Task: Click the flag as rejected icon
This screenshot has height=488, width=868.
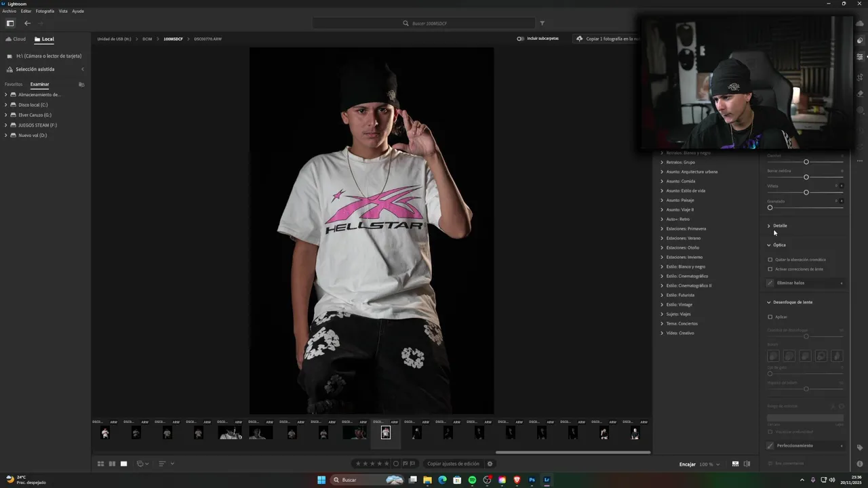Action: (413, 464)
